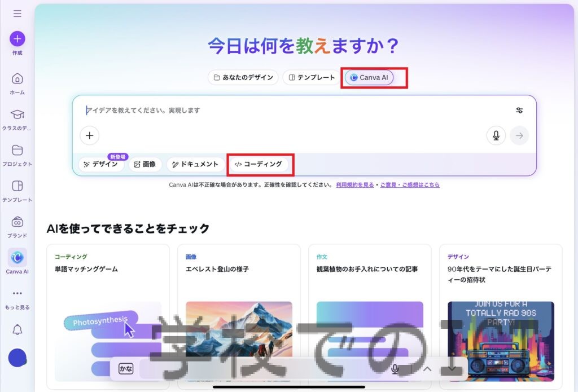Open prompt settings sliders icon
The image size is (578, 392).
point(519,111)
